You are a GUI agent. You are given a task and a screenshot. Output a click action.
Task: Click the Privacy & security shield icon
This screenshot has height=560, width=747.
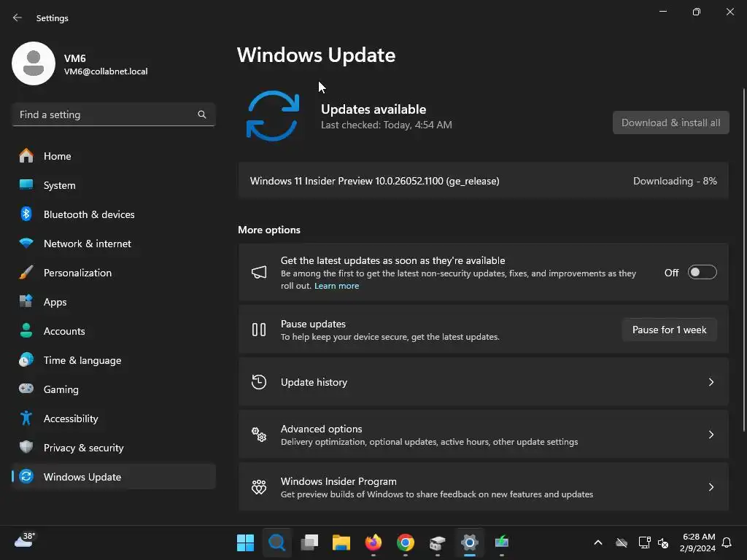[26, 447]
